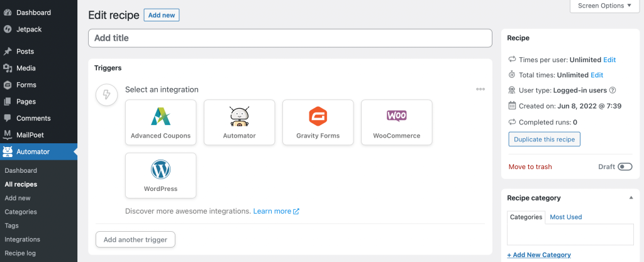The height and width of the screenshot is (262, 644).
Task: Click the Pages icon in sidebar
Action: [x=8, y=101]
